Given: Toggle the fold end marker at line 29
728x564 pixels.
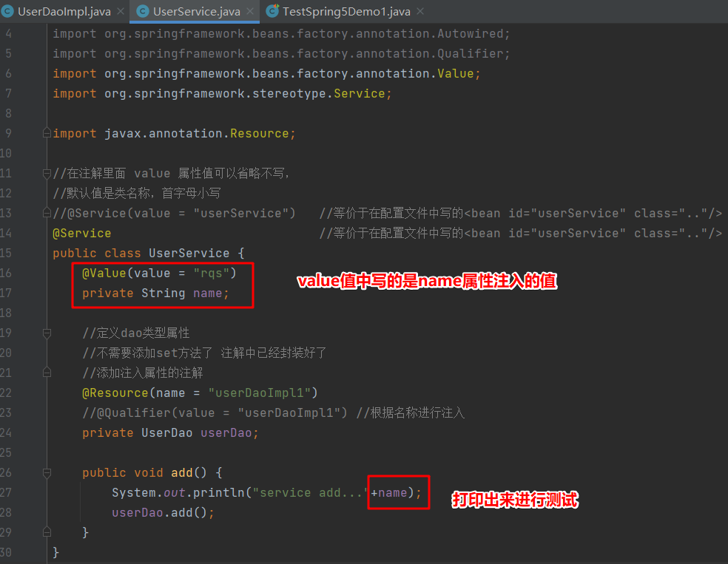Looking at the screenshot, I should pos(47,532).
